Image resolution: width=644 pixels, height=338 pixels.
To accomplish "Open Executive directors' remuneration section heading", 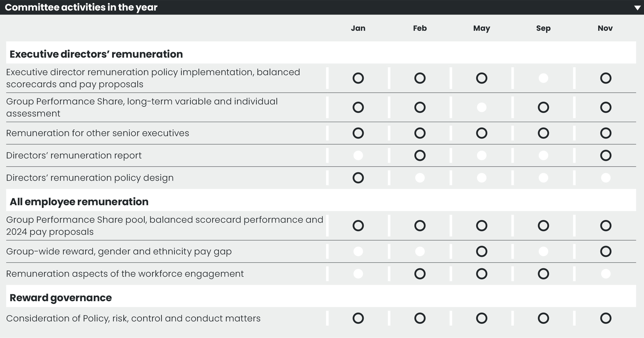I will 96,54.
